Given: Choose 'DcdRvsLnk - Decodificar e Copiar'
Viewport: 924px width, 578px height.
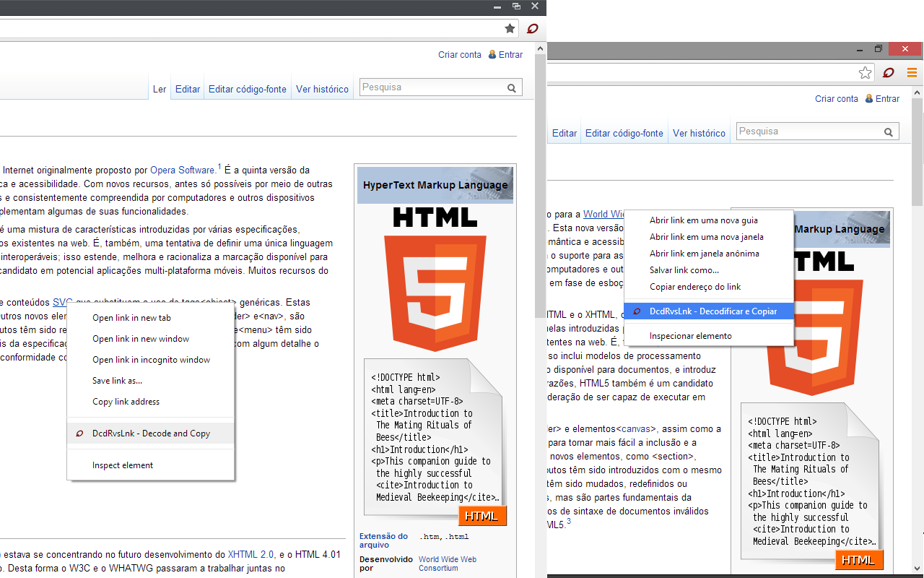Looking at the screenshot, I should (709, 311).
